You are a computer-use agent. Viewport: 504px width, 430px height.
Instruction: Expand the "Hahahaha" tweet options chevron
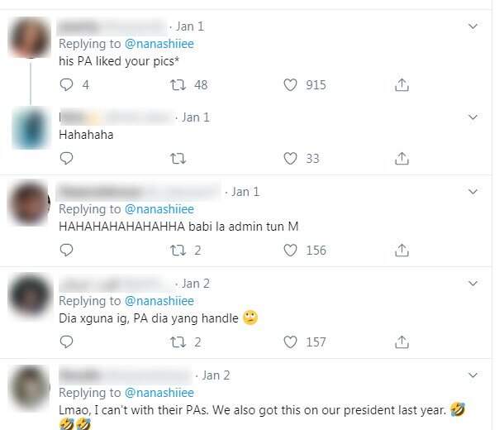[473, 117]
